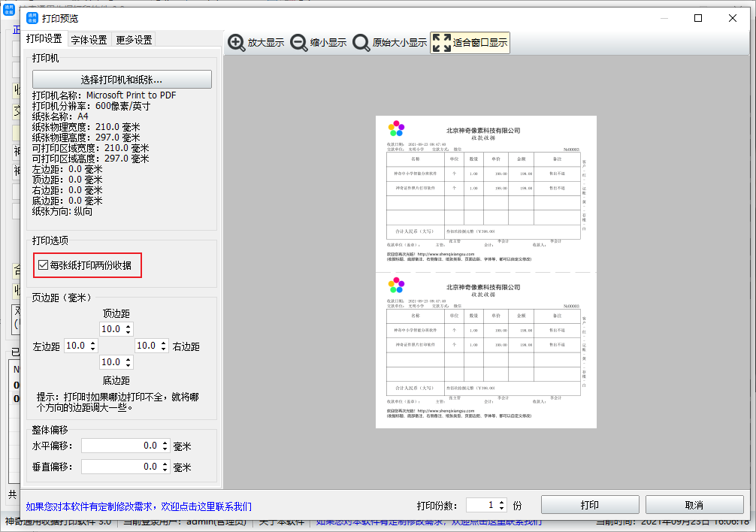The width and height of the screenshot is (756, 532).
Task: Open the 更多设置 tab
Action: [x=134, y=40]
